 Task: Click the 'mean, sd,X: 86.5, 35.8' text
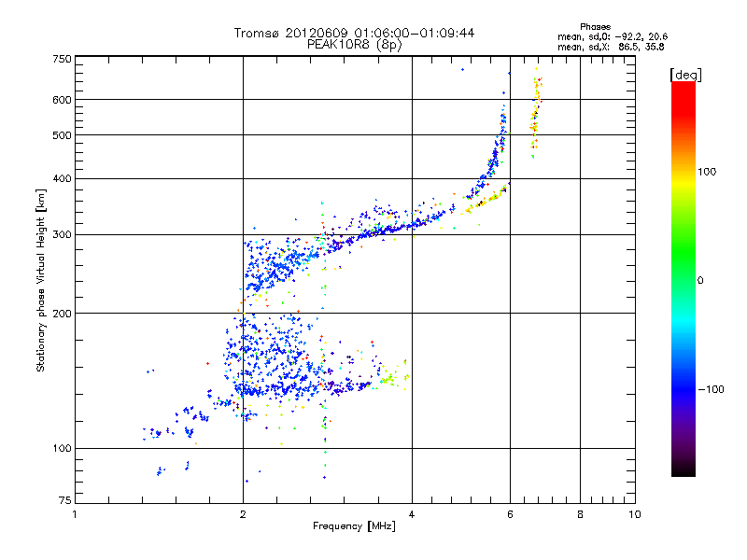coord(611,47)
